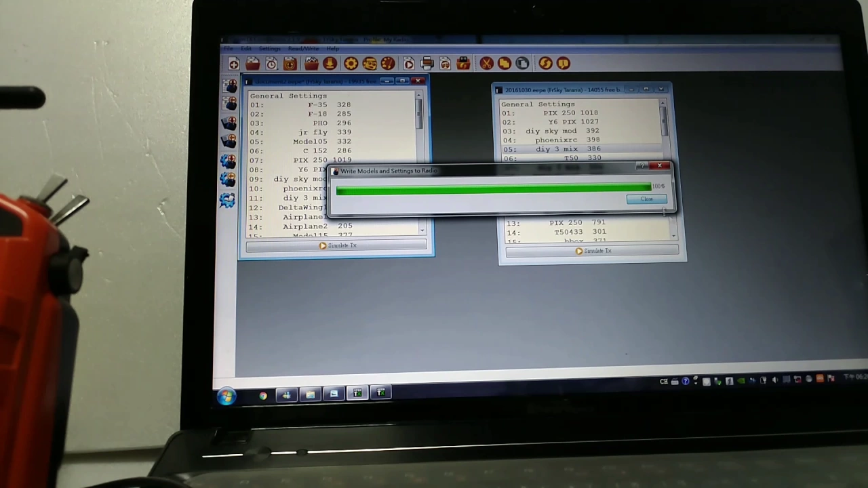Click the Copy toolbar icon

[x=505, y=64]
